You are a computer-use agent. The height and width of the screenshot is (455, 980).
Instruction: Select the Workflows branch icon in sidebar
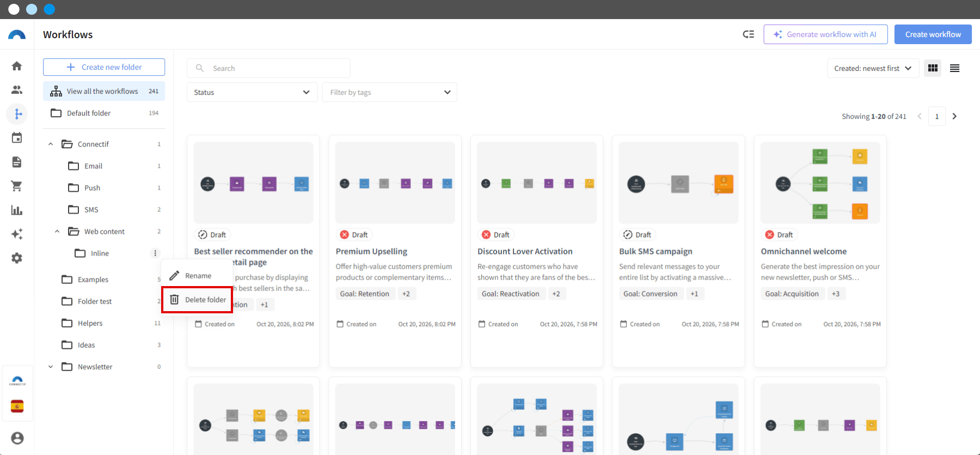pyautogui.click(x=17, y=114)
